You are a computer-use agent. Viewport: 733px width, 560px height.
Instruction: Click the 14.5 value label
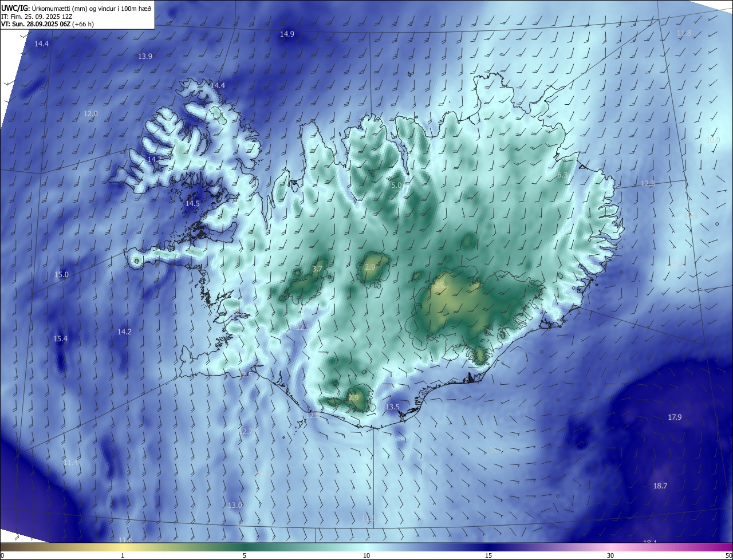pyautogui.click(x=192, y=203)
